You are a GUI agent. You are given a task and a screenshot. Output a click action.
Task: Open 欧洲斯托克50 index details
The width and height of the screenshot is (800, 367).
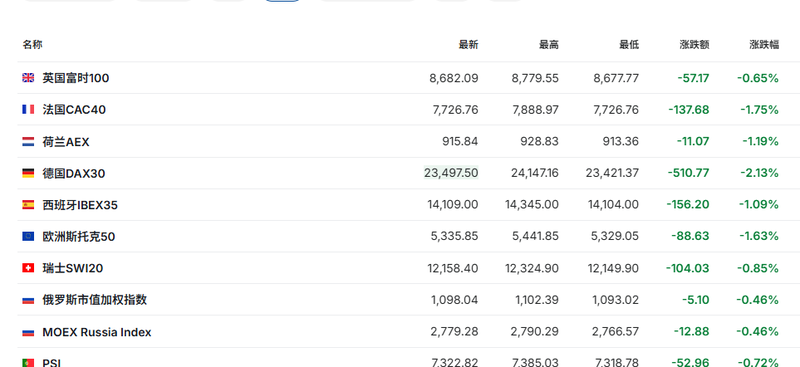[x=79, y=237]
